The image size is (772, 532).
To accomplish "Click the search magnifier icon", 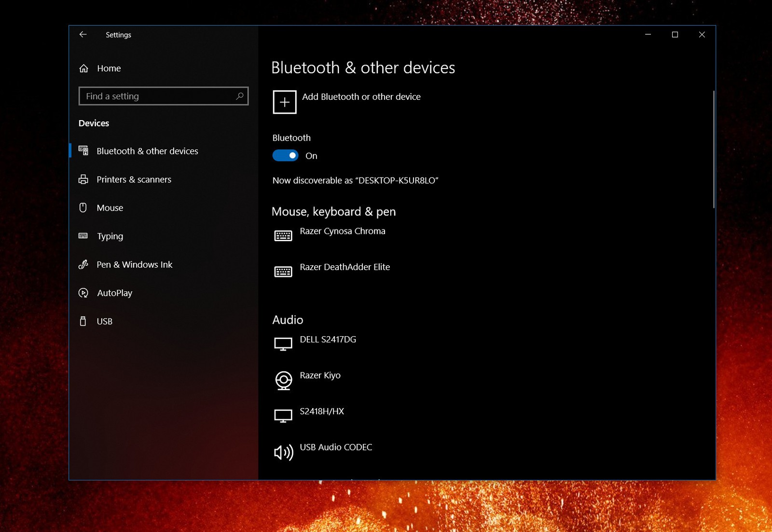I will (239, 96).
